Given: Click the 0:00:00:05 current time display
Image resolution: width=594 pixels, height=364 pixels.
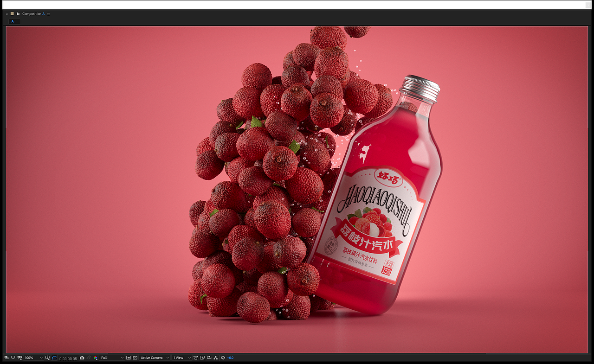Looking at the screenshot, I should [x=68, y=358].
